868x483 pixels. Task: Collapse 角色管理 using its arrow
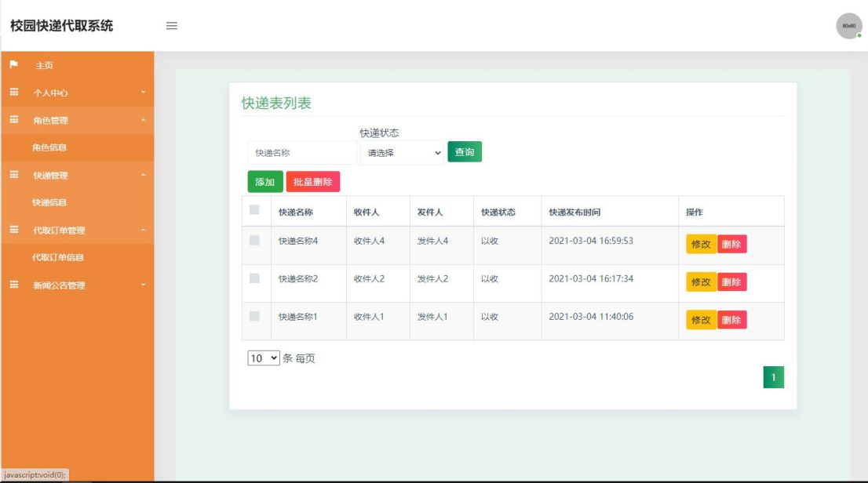click(144, 120)
